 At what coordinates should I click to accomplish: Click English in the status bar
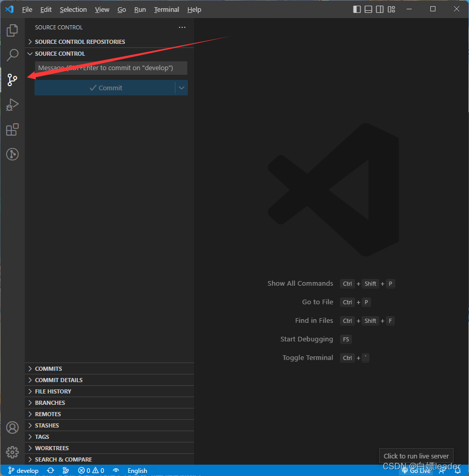pos(137,470)
